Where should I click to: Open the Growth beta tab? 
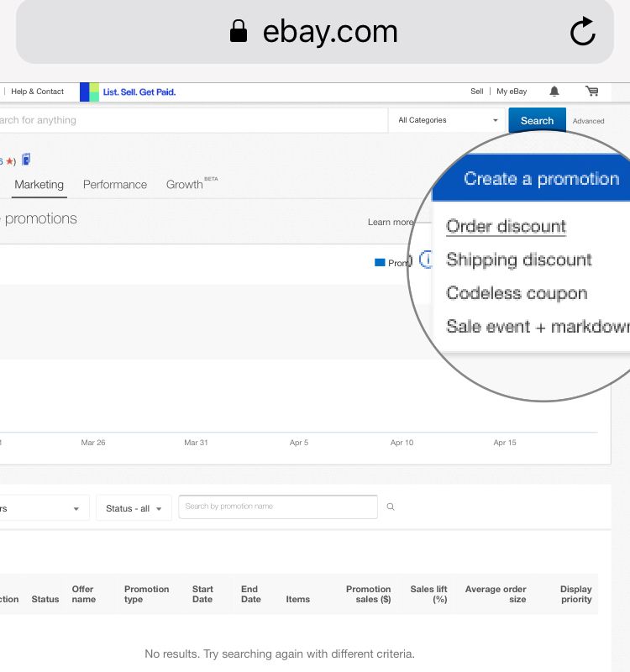(x=186, y=185)
